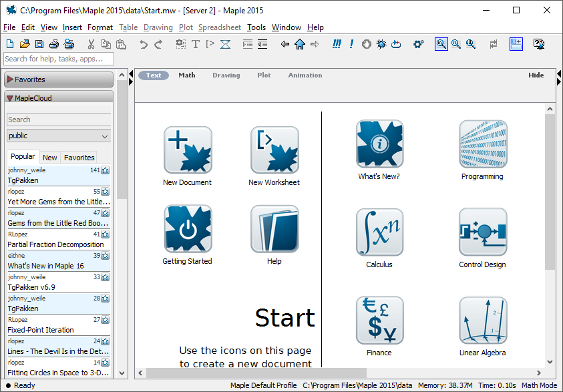This screenshot has height=392, width=563.
Task: Click the New Document icon
Action: tap(188, 150)
